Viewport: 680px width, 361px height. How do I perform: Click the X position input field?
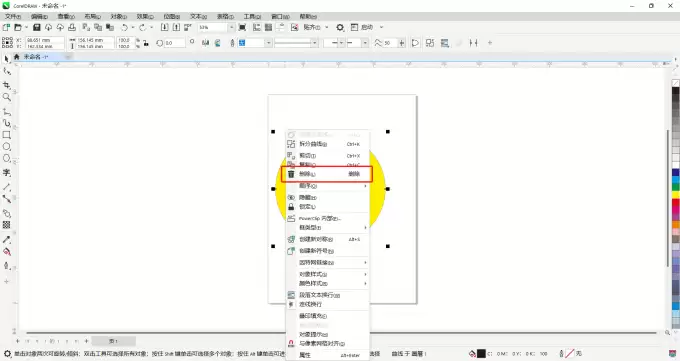[x=45, y=40]
